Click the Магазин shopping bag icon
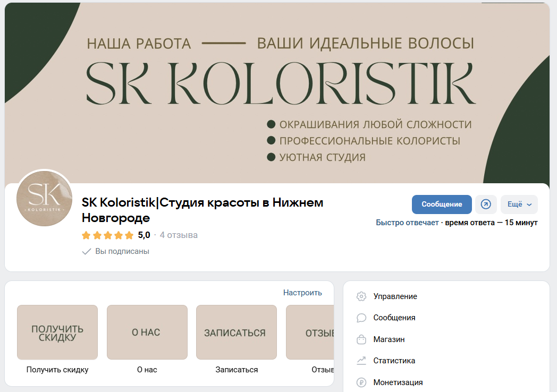Screen dimensions: 557x392 point(361,339)
